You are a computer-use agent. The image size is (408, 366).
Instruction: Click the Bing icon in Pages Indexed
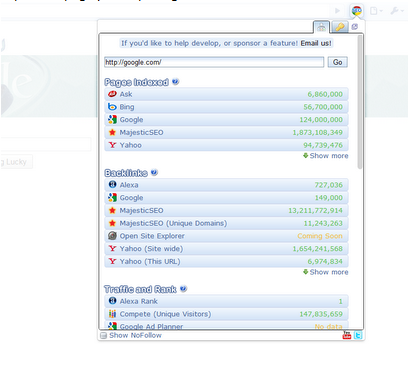(x=112, y=107)
